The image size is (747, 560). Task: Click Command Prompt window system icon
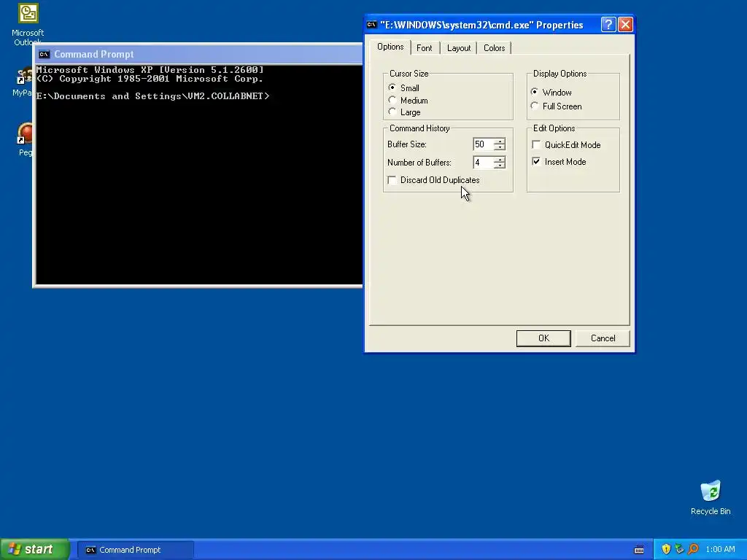(44, 54)
